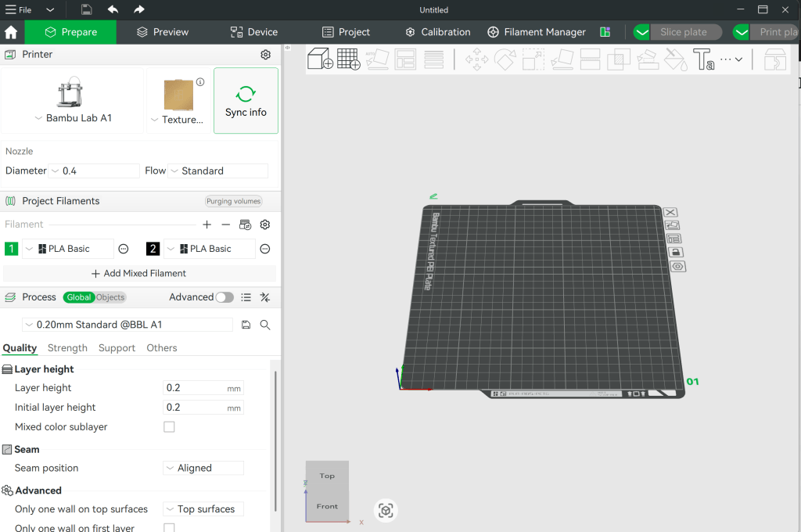801x532 pixels.
Task: Open the nozzle Diameter dropdown
Action: pos(94,171)
